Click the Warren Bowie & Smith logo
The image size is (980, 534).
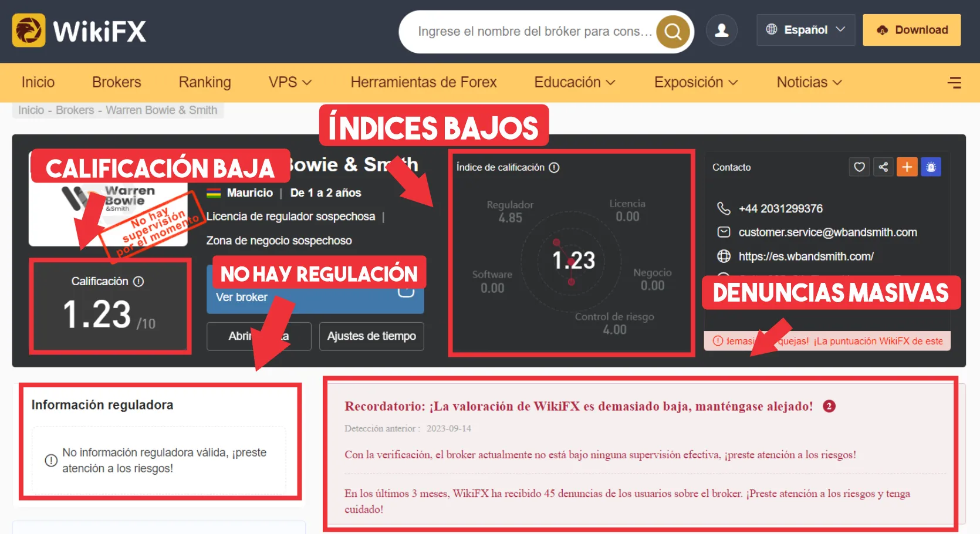coord(108,200)
